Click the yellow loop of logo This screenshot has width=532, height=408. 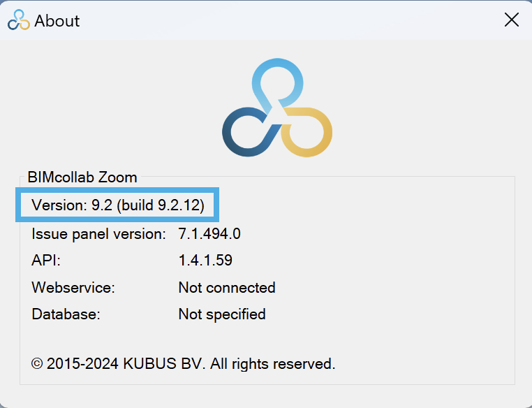click(x=307, y=132)
